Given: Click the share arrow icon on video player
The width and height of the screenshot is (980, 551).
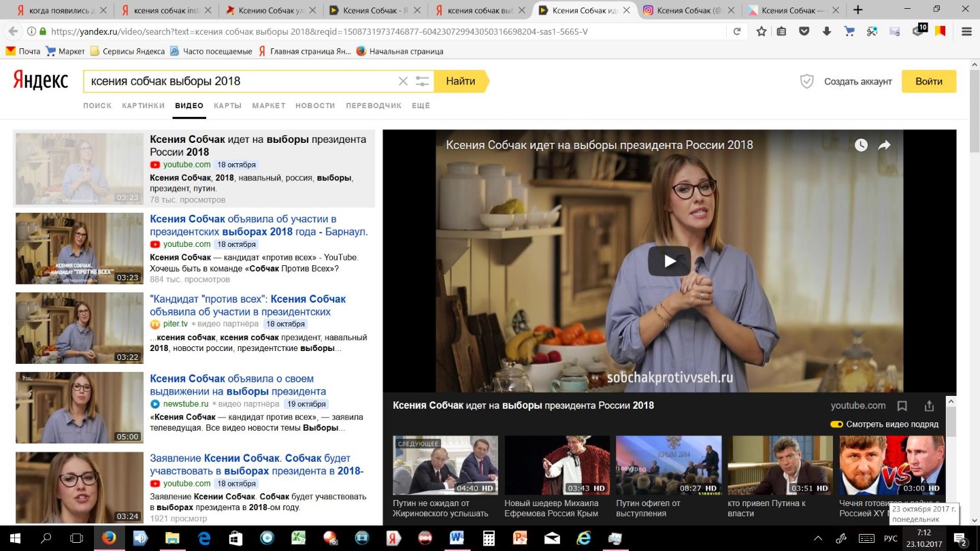Looking at the screenshot, I should (884, 145).
